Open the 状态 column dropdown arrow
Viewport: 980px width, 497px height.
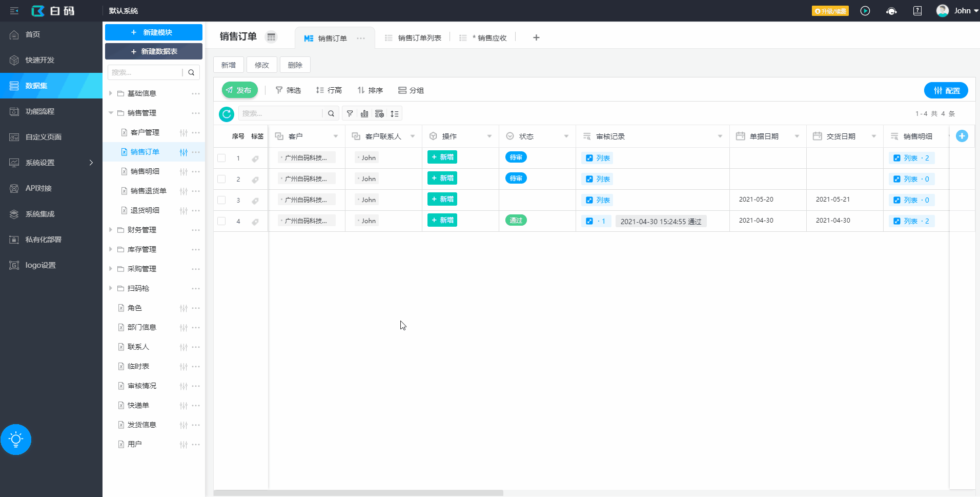tap(566, 136)
